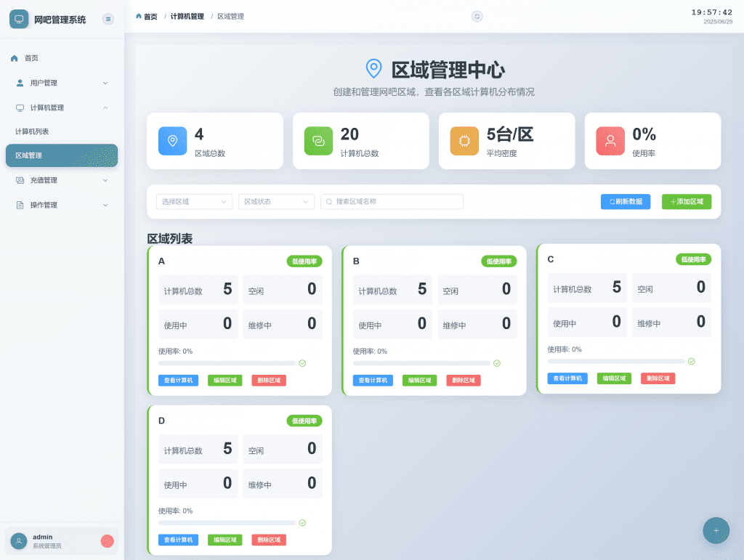This screenshot has height=560, width=744.
Task: Open the 选择区域 dropdown
Action: (194, 202)
